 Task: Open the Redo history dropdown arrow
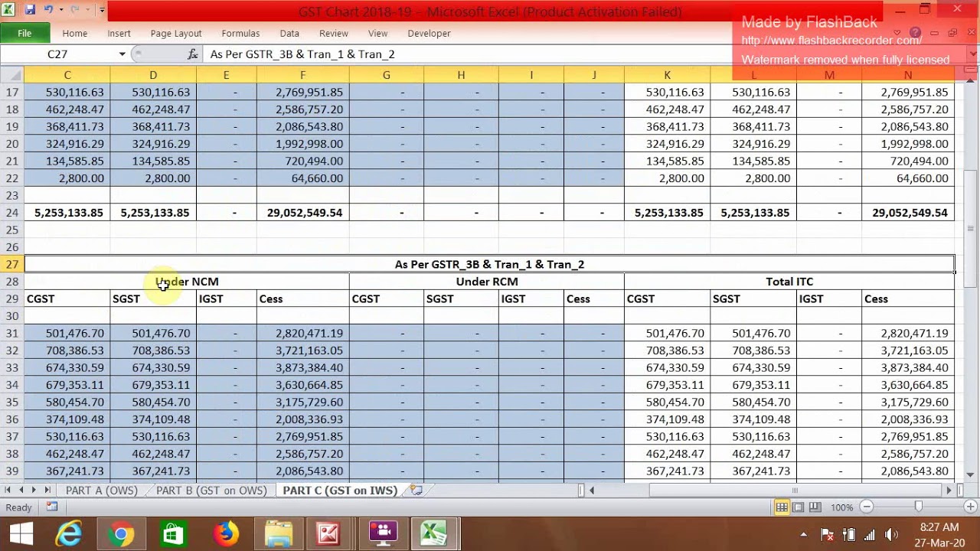[x=87, y=10]
